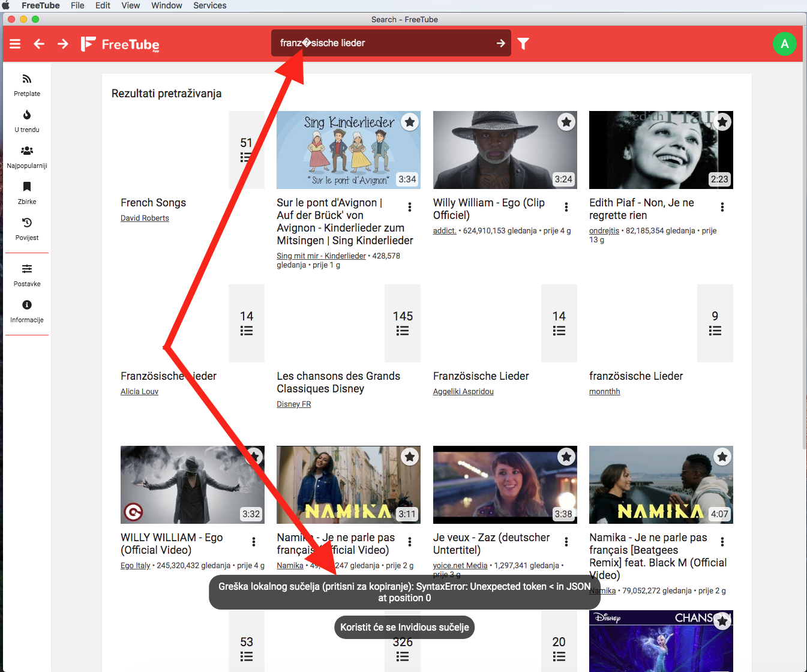807x672 pixels.
Task: Open options menu for Willy William Ego video
Action: pos(566,206)
